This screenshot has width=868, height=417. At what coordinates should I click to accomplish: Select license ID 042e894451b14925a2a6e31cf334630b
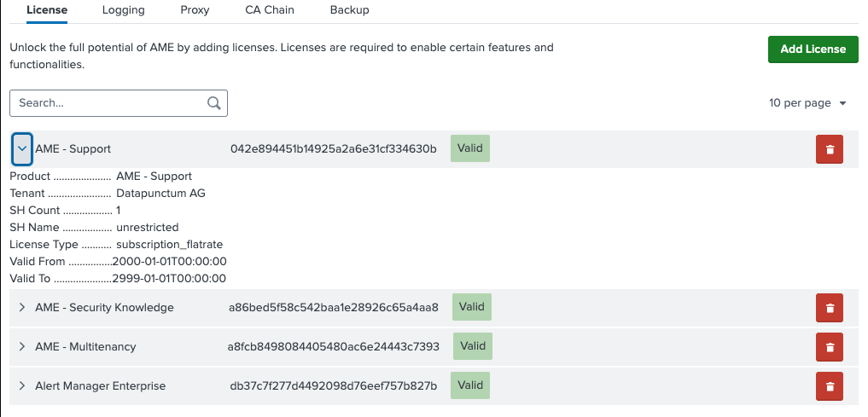point(333,148)
